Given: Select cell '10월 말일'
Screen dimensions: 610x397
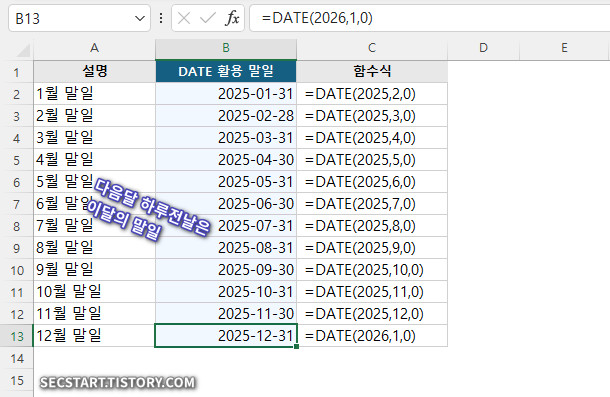Looking at the screenshot, I should [95, 292].
